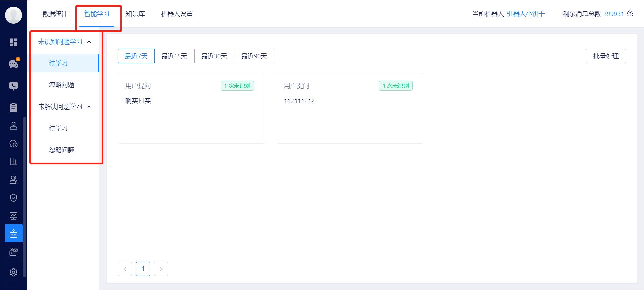Open the chat icon with notification badge

click(x=13, y=64)
